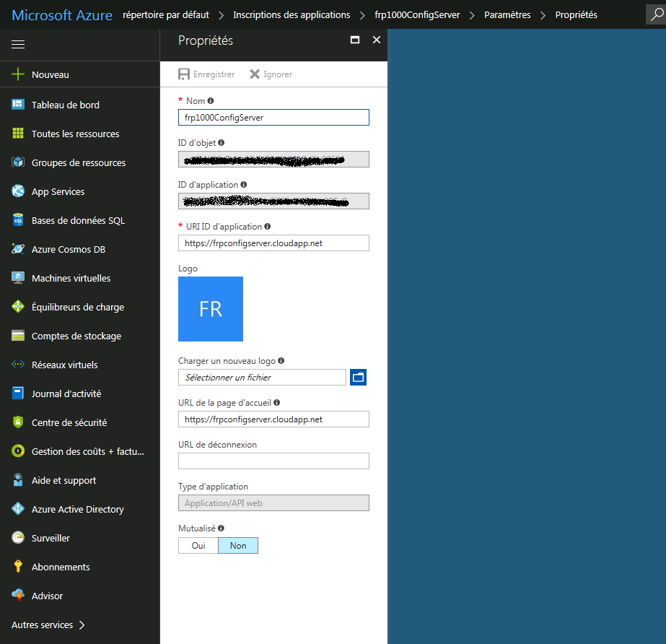
Task: Show info tooltip for ID d'application
Action: [244, 185]
